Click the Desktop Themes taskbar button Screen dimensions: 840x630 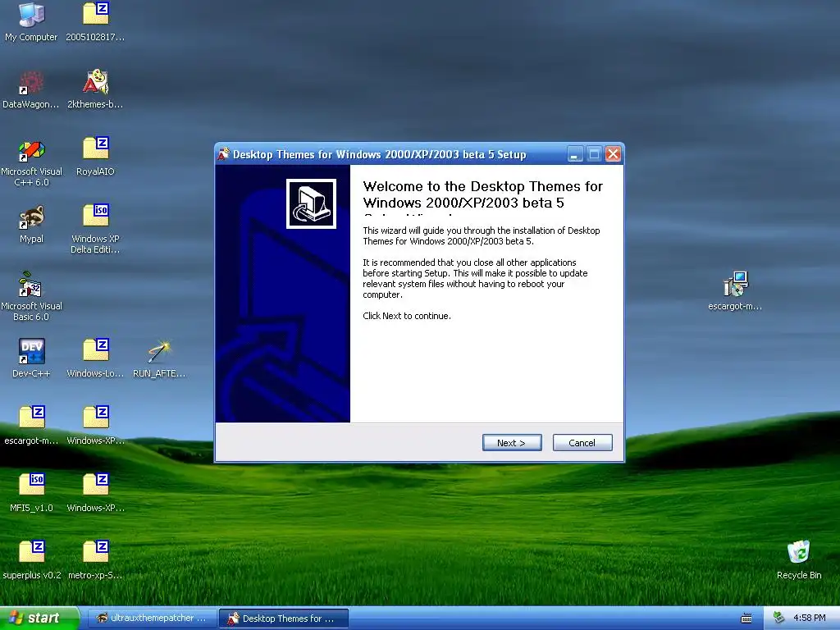[284, 619]
